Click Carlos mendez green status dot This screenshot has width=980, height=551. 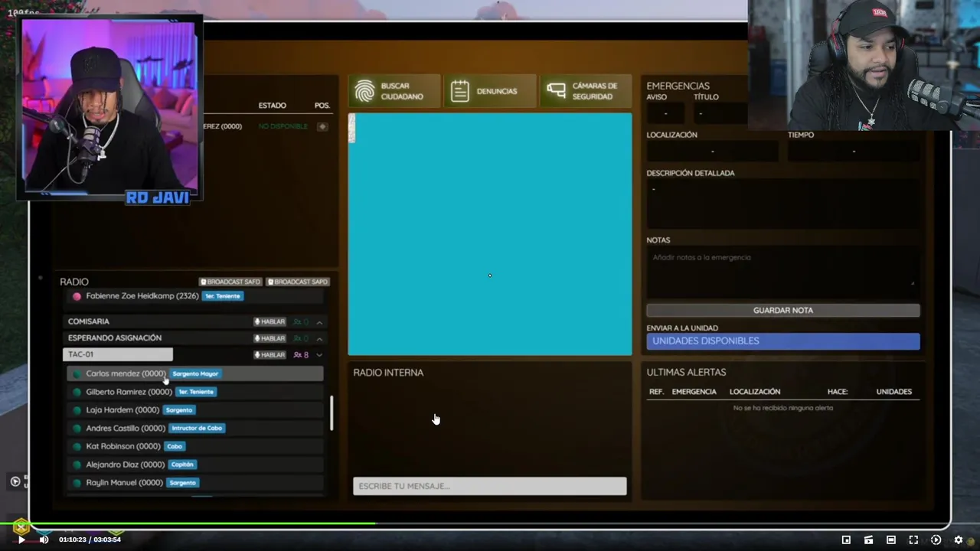[77, 374]
